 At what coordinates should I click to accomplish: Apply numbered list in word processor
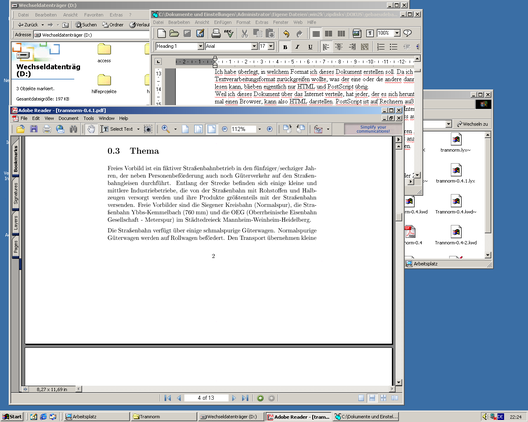coord(381,47)
